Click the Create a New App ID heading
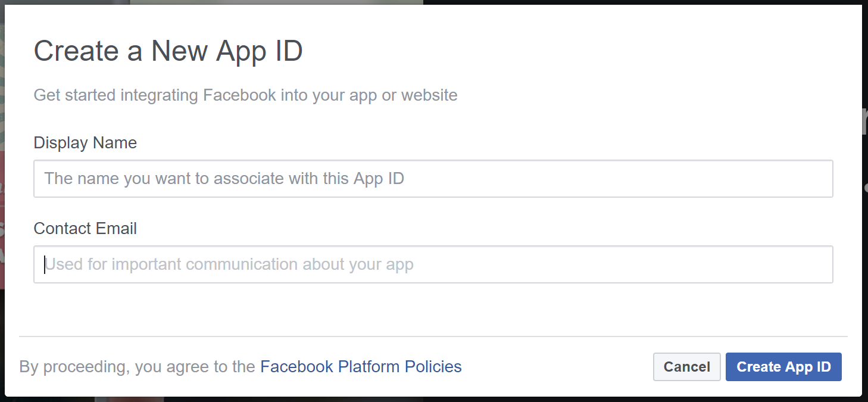 (168, 51)
